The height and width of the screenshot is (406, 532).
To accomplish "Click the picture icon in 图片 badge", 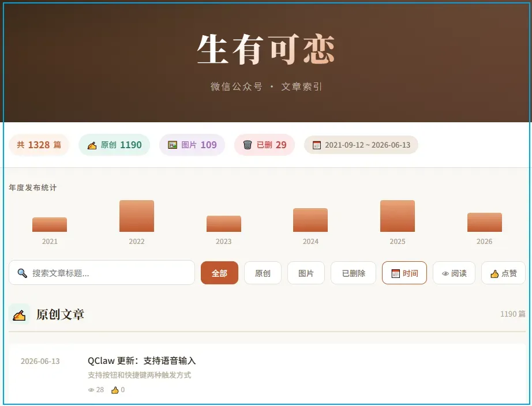I will coord(173,145).
